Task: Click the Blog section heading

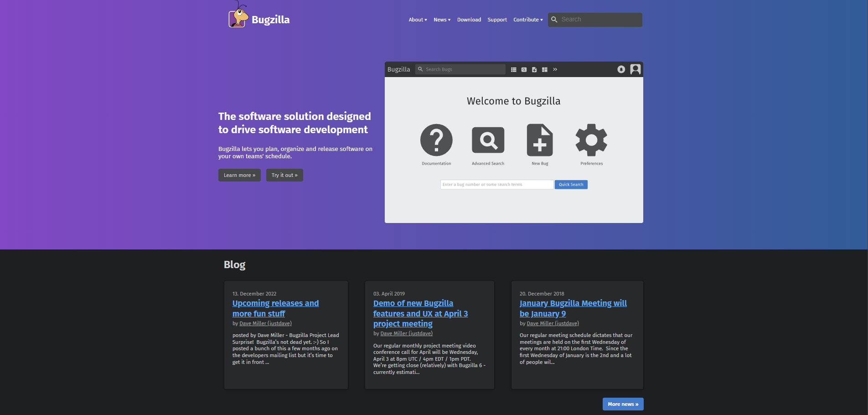Action: pos(234,265)
